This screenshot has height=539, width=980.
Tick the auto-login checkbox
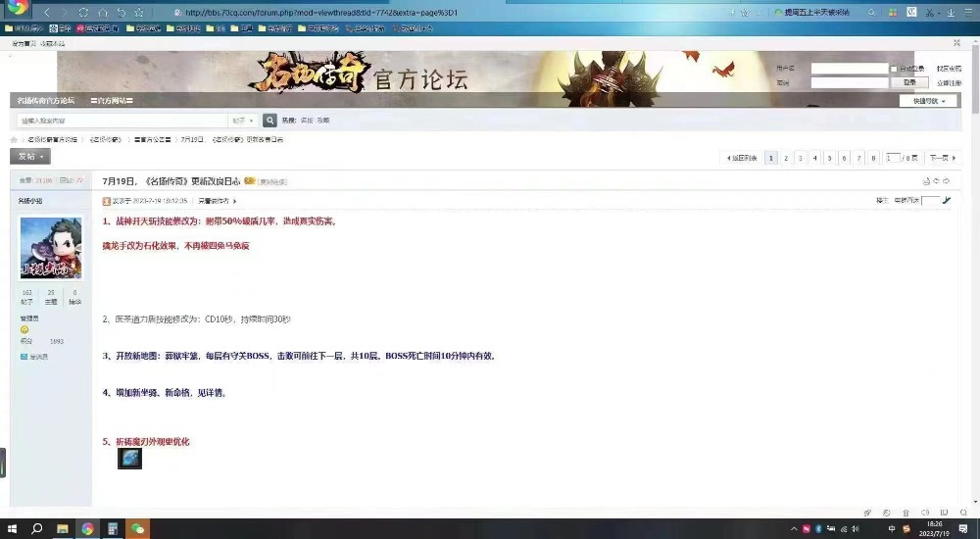pyautogui.click(x=894, y=69)
